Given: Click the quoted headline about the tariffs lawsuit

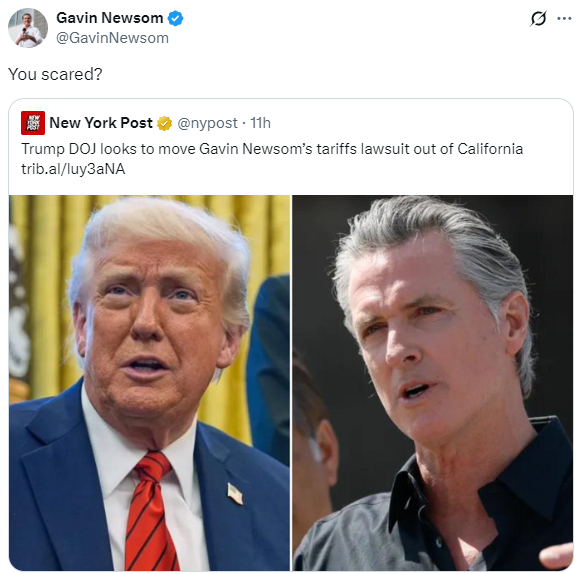Looking at the screenshot, I should coord(272,149).
